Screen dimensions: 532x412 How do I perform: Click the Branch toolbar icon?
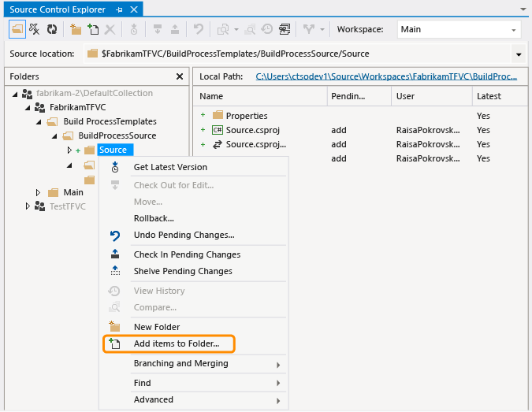click(x=308, y=29)
